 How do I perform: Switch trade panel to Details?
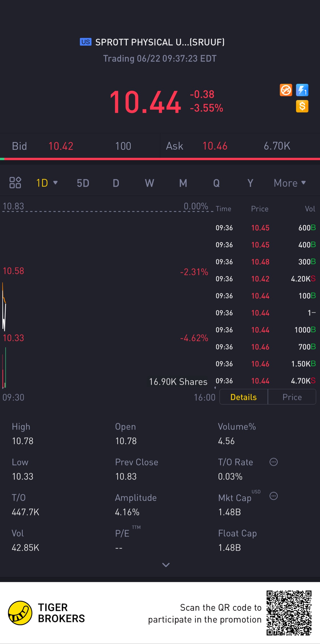pos(243,397)
